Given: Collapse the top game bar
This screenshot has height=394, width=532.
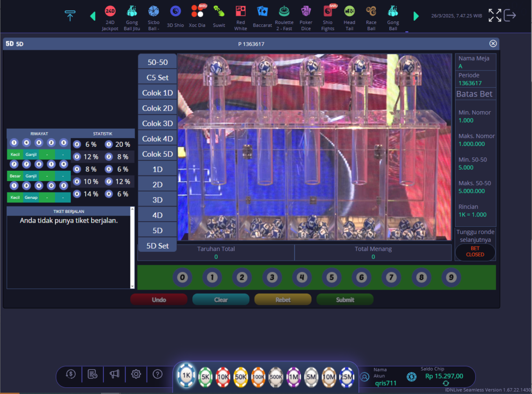Looking at the screenshot, I should 70,16.
